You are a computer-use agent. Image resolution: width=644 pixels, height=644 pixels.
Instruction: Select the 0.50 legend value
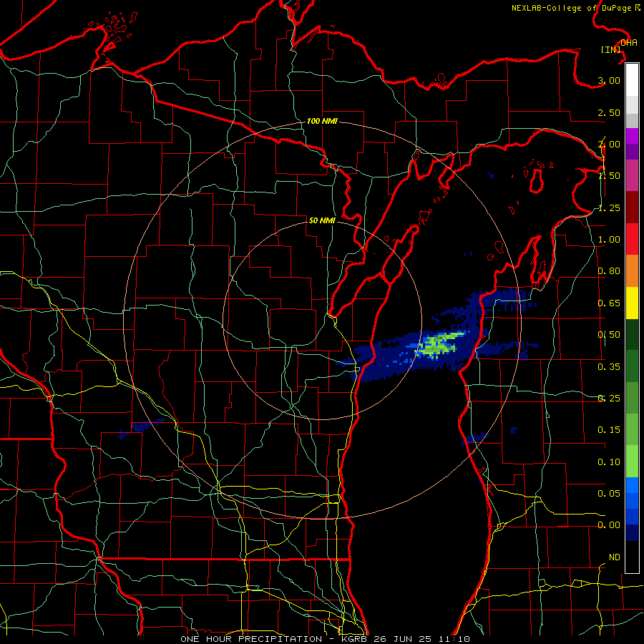[609, 335]
